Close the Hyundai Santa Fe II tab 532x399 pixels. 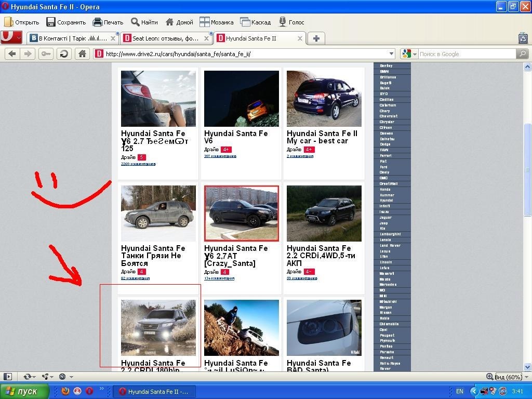point(300,38)
